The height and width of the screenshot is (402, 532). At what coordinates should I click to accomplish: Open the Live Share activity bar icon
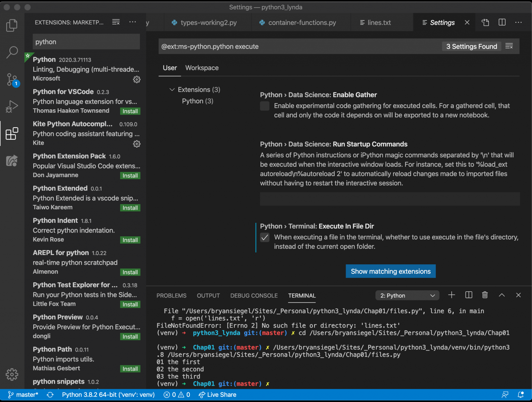click(12, 161)
